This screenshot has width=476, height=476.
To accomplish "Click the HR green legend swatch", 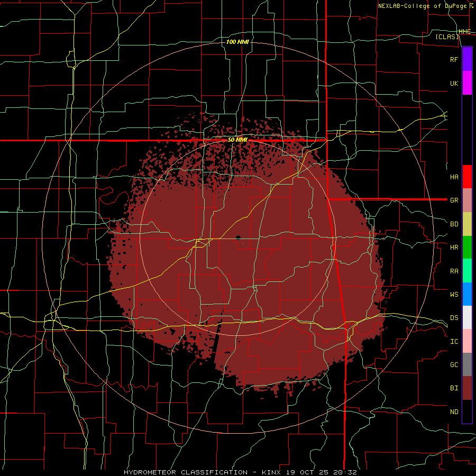I will [x=467, y=247].
